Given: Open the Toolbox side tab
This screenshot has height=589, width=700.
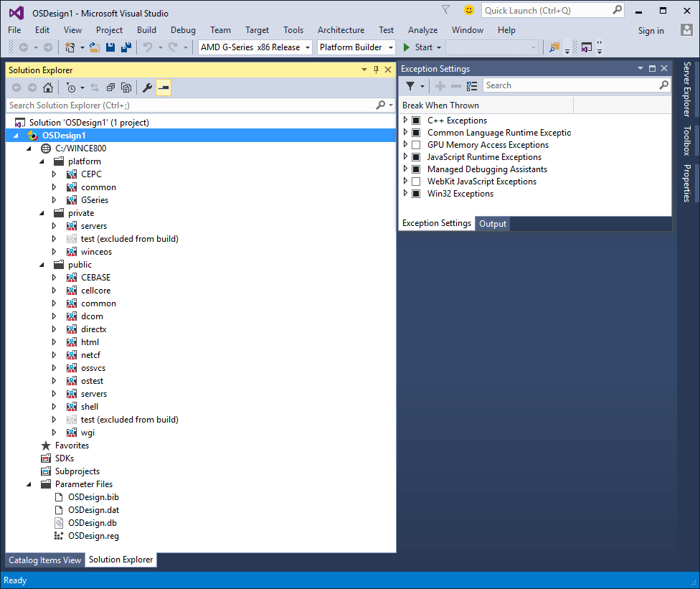Looking at the screenshot, I should (687, 141).
